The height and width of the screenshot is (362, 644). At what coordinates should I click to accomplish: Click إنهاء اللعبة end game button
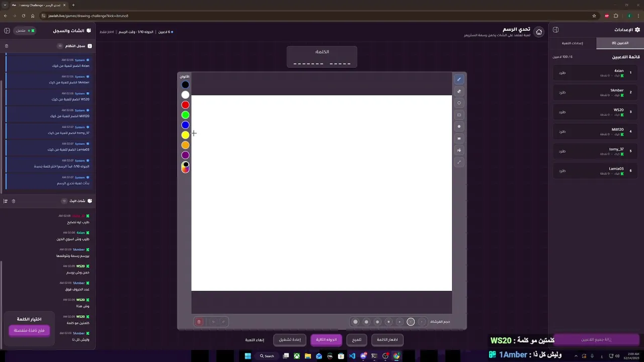click(x=255, y=340)
